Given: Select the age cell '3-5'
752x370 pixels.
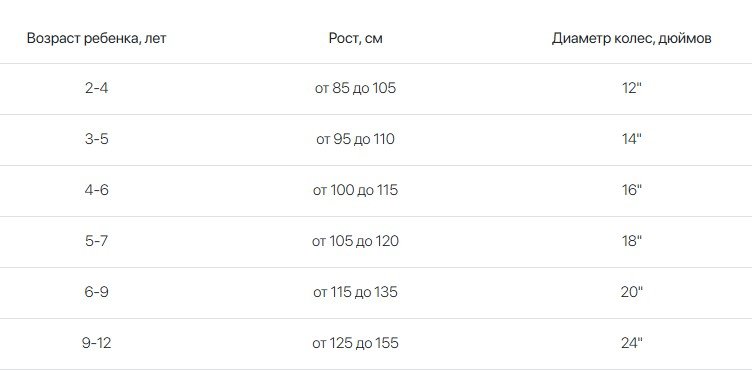Looking at the screenshot, I should click(96, 139).
